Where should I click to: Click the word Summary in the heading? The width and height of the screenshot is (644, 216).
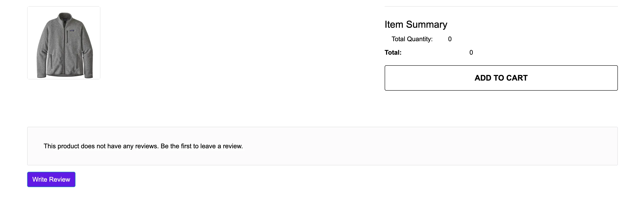(x=427, y=25)
